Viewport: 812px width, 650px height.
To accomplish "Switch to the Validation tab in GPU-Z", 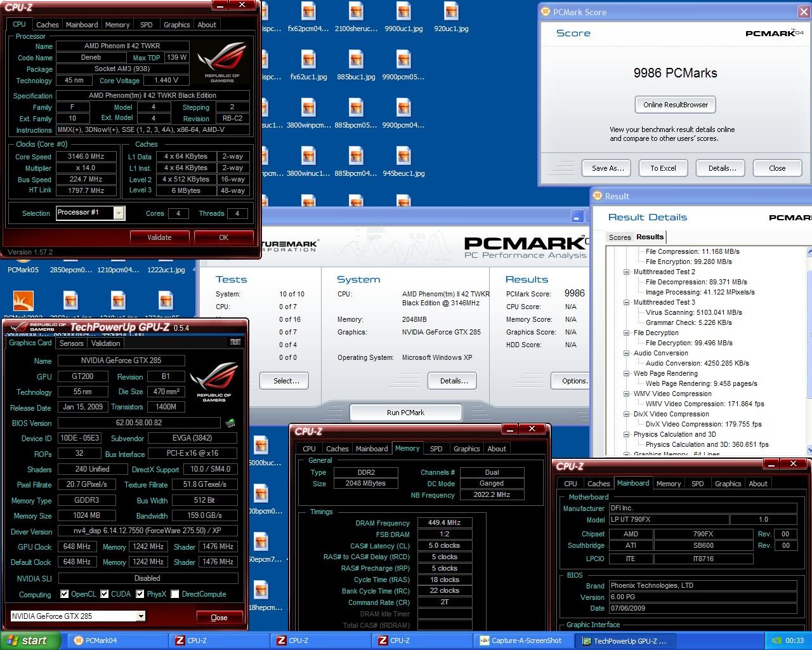I will pyautogui.click(x=105, y=343).
